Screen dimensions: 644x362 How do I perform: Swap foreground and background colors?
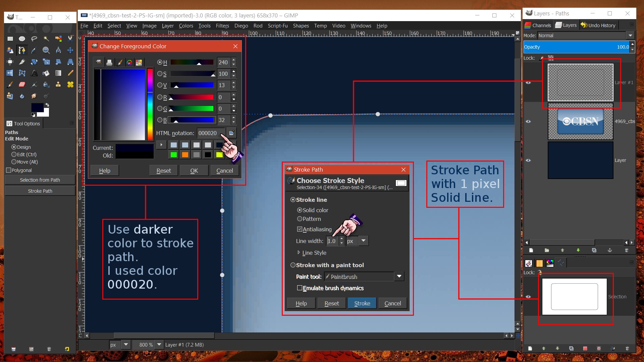(47, 105)
